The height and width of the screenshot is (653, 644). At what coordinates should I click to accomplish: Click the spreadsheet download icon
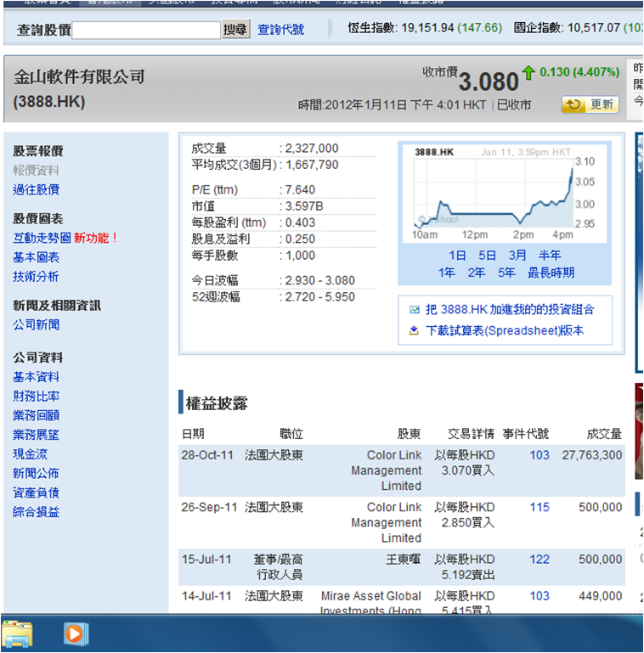[x=414, y=330]
